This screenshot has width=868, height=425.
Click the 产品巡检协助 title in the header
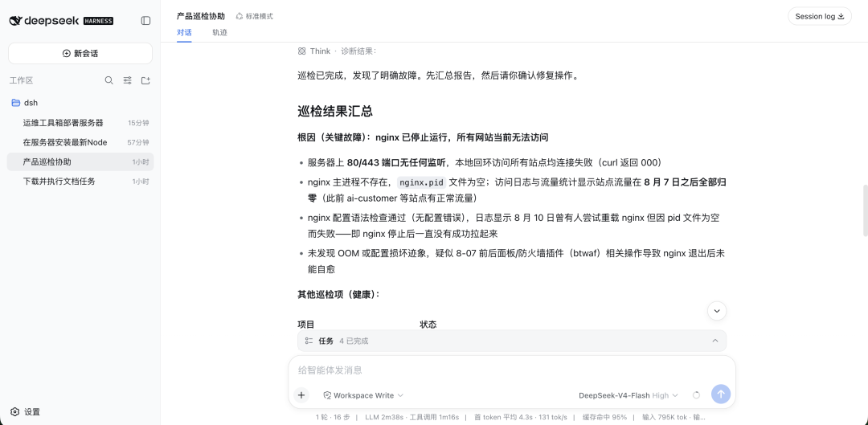point(201,16)
